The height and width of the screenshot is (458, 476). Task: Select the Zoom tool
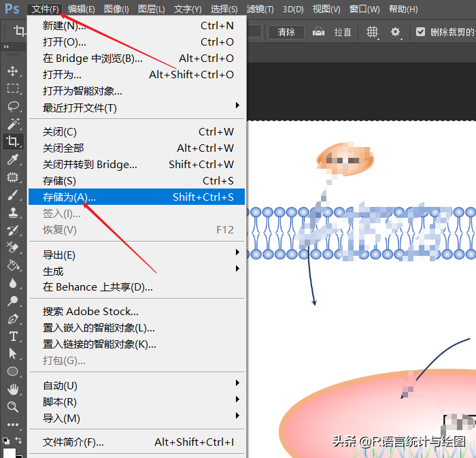click(13, 407)
